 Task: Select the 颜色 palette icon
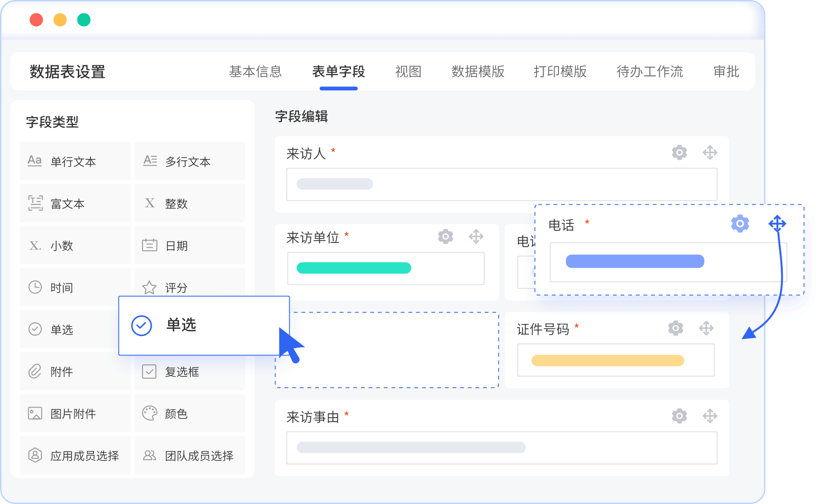pos(149,413)
